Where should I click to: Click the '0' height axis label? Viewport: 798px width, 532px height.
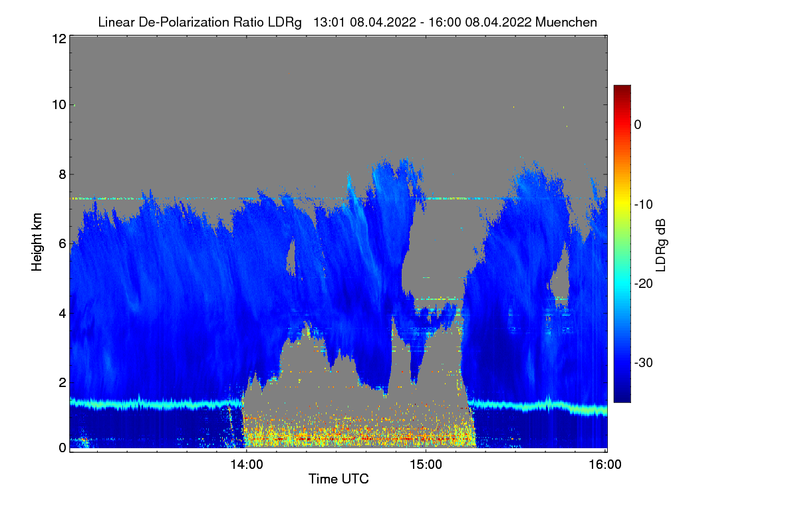click(63, 448)
